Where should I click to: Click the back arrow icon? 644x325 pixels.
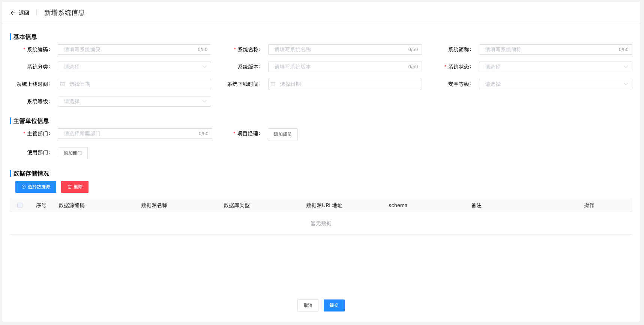(x=13, y=13)
